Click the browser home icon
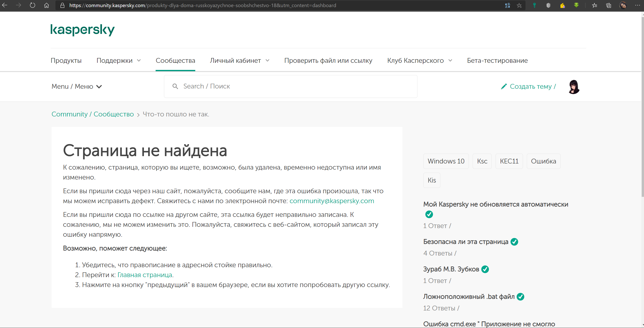Screen dimensions: 644x328 (47, 5)
